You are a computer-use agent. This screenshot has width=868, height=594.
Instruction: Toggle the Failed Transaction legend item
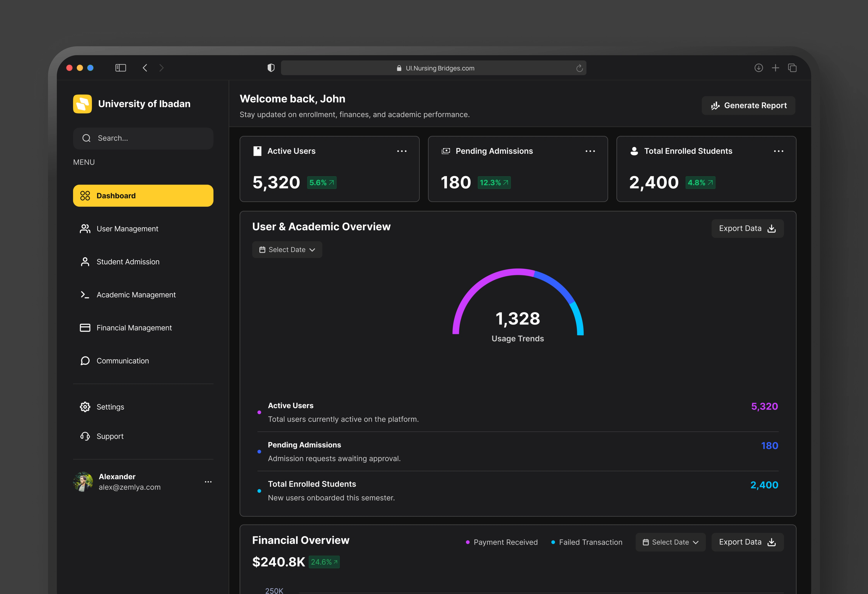click(x=587, y=542)
